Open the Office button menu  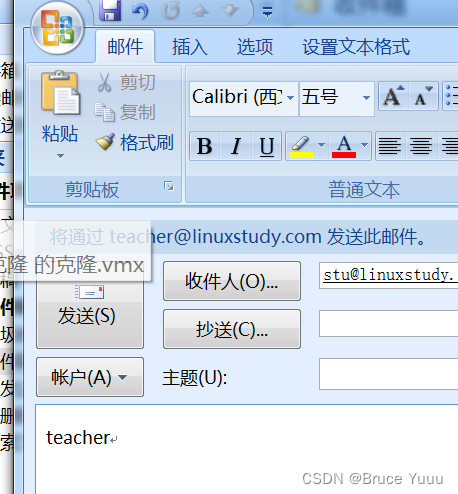(x=57, y=28)
